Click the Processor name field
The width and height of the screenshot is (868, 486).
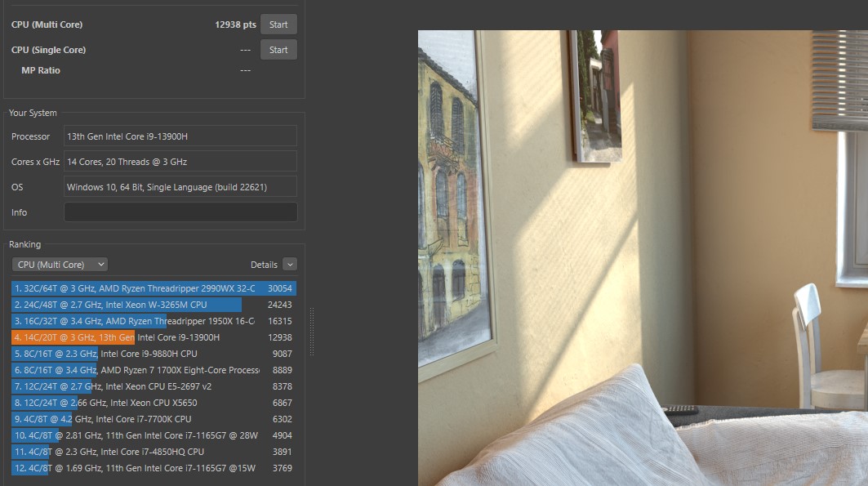pos(180,136)
